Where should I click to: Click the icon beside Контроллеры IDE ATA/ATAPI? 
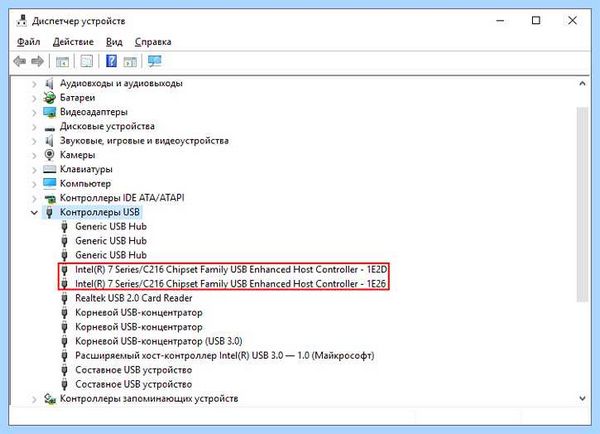[49, 199]
